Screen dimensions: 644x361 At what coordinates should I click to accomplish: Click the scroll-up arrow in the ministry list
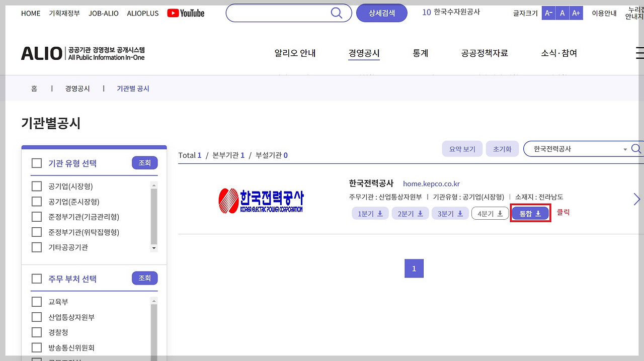[x=154, y=300]
